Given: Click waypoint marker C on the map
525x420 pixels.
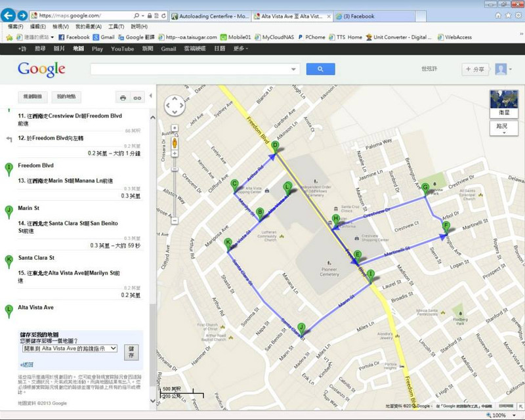Looking at the screenshot, I should tap(234, 186).
